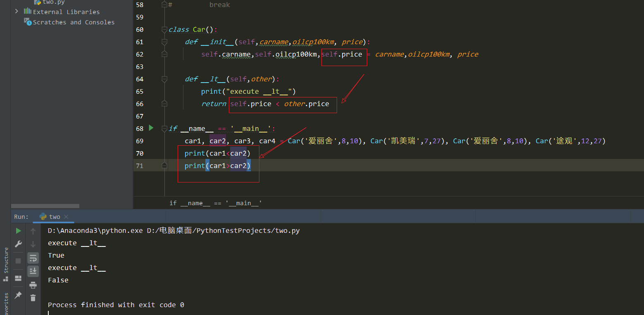644x315 pixels.
Task: Click 'Car('途观',12,27)' in line 69
Action: (570, 141)
